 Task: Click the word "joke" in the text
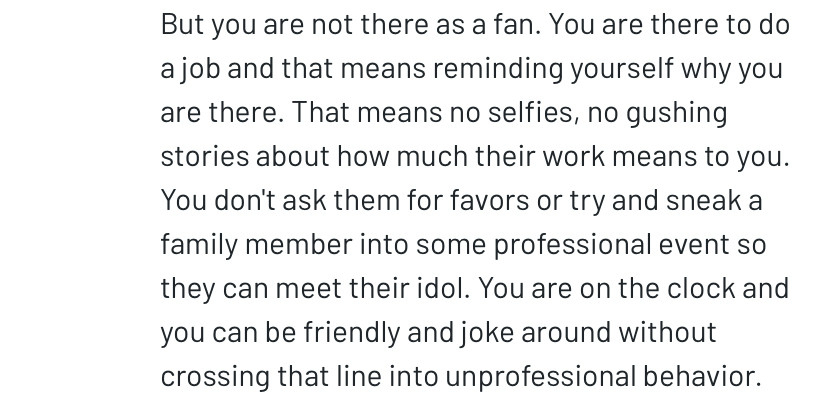491,332
